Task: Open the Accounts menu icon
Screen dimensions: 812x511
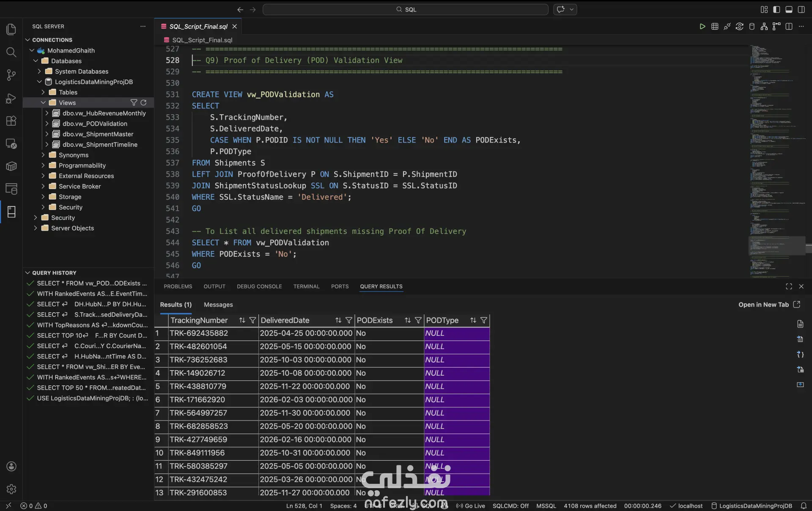Action: [x=11, y=466]
